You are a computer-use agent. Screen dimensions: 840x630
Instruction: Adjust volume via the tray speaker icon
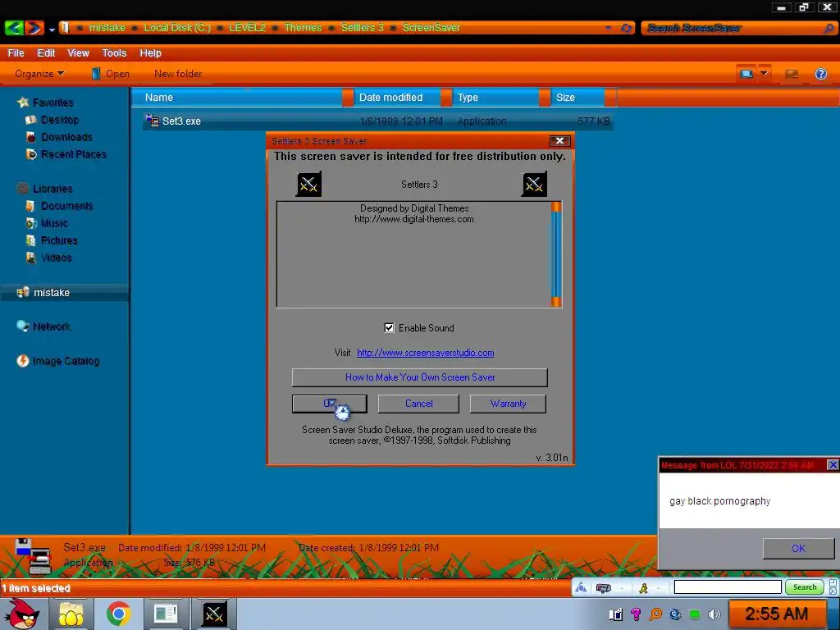point(714,614)
